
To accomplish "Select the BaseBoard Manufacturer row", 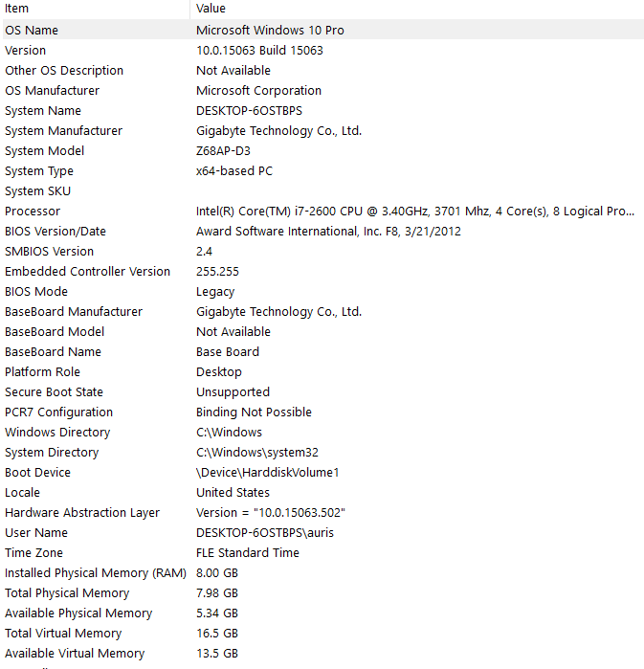I will 323,311.
